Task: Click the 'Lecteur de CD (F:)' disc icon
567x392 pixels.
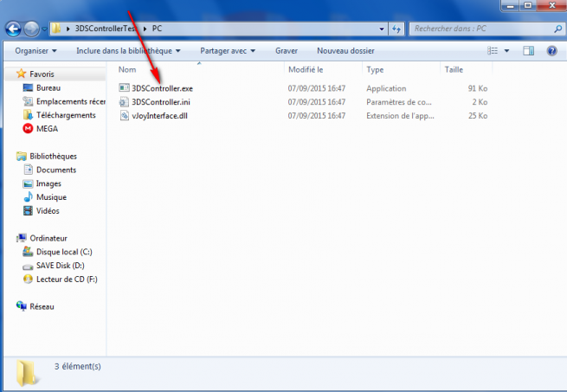Action: point(28,279)
